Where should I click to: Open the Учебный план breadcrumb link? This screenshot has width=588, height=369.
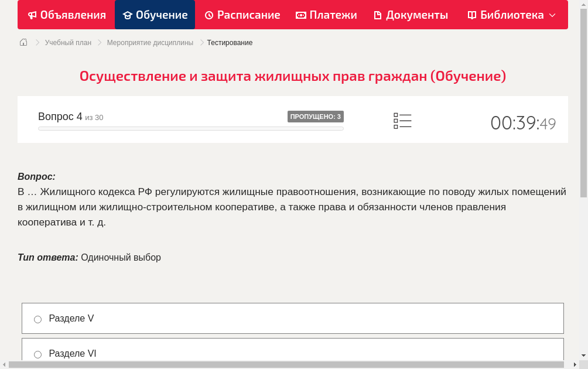[x=69, y=42]
